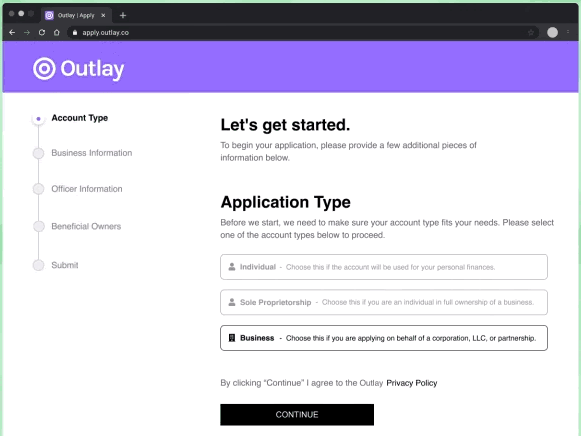
Task: Open the Privacy Policy link
Action: tap(412, 383)
